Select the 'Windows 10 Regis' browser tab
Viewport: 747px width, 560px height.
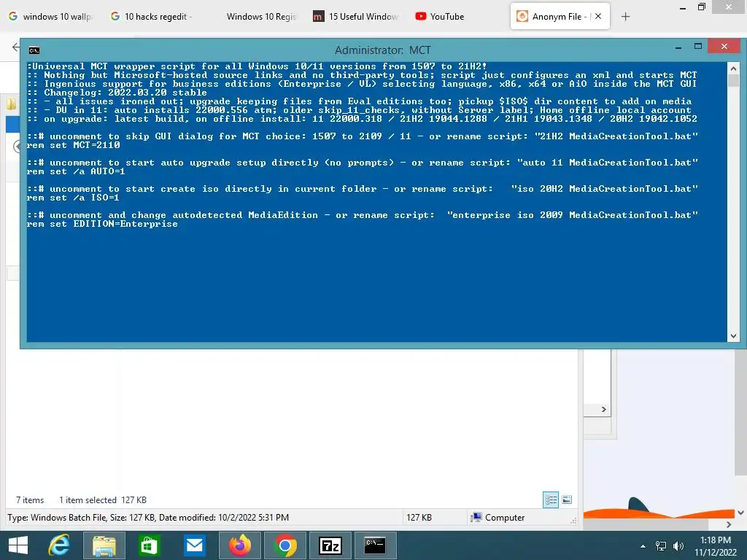pos(261,16)
